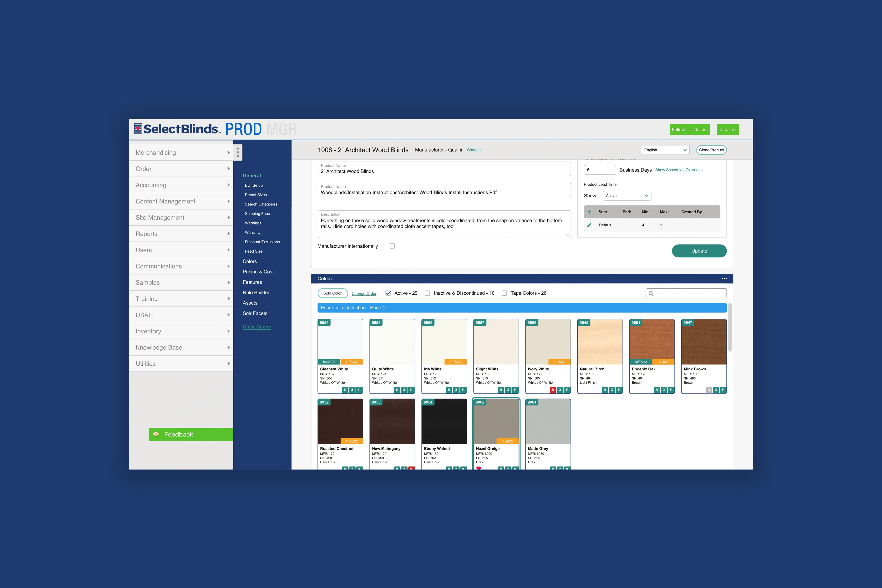882x588 pixels.
Task: Expand the Merchandising menu arrow
Action: 228,153
